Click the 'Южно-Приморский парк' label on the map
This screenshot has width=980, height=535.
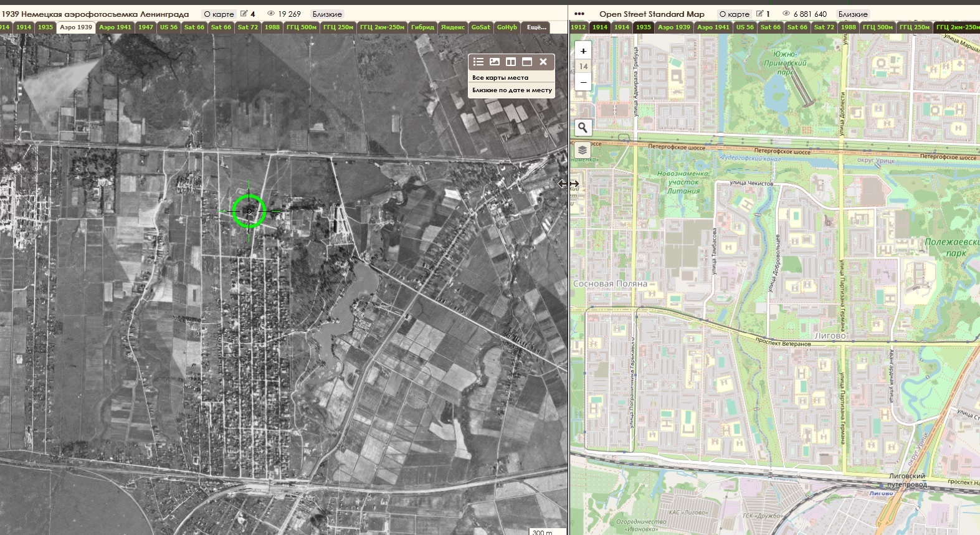(785, 63)
